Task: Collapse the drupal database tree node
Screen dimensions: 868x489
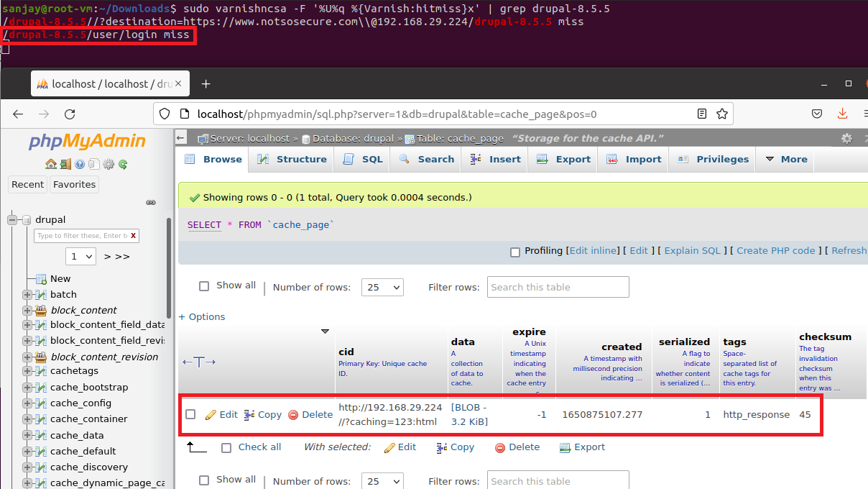Action: (12, 220)
